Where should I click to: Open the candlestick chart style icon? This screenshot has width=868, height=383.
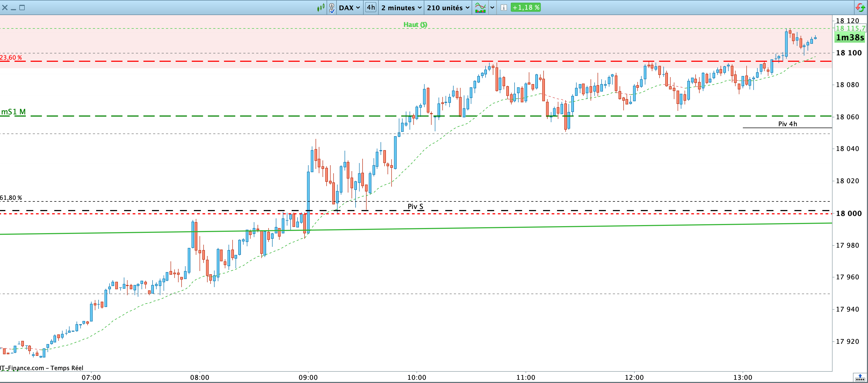point(321,8)
